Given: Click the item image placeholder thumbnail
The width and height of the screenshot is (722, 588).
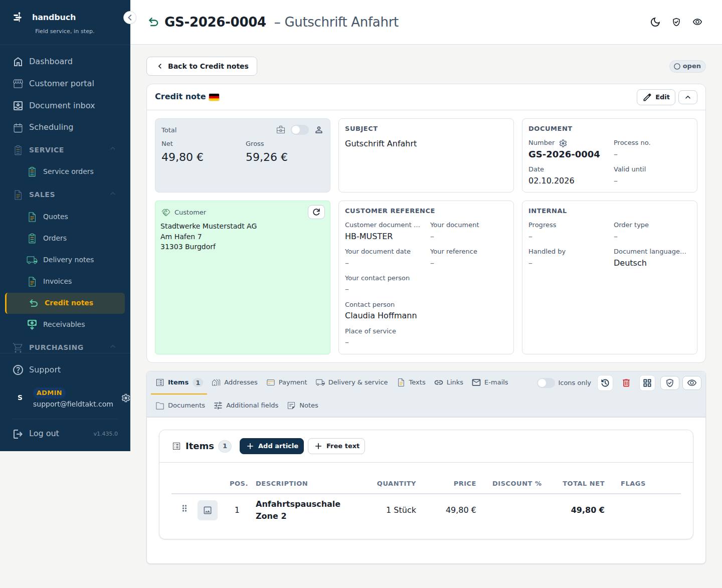Looking at the screenshot, I should [x=208, y=510].
